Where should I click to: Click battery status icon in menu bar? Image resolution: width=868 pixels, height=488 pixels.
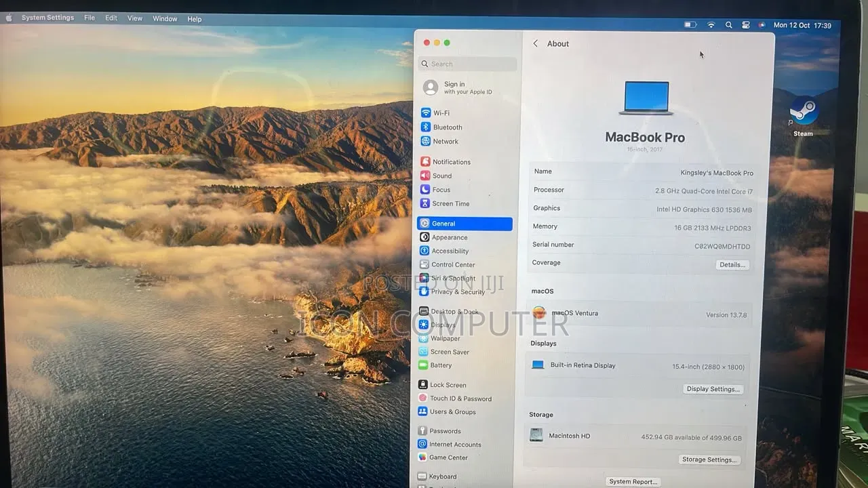click(x=690, y=25)
